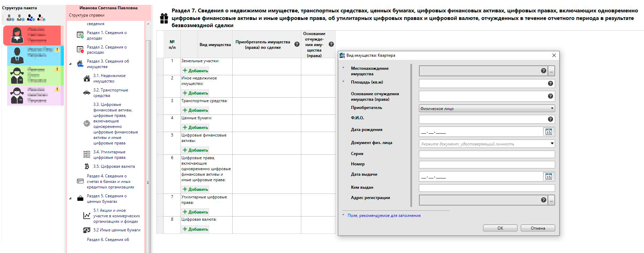Click the first gray add-person toolbar icon

pos(10,18)
